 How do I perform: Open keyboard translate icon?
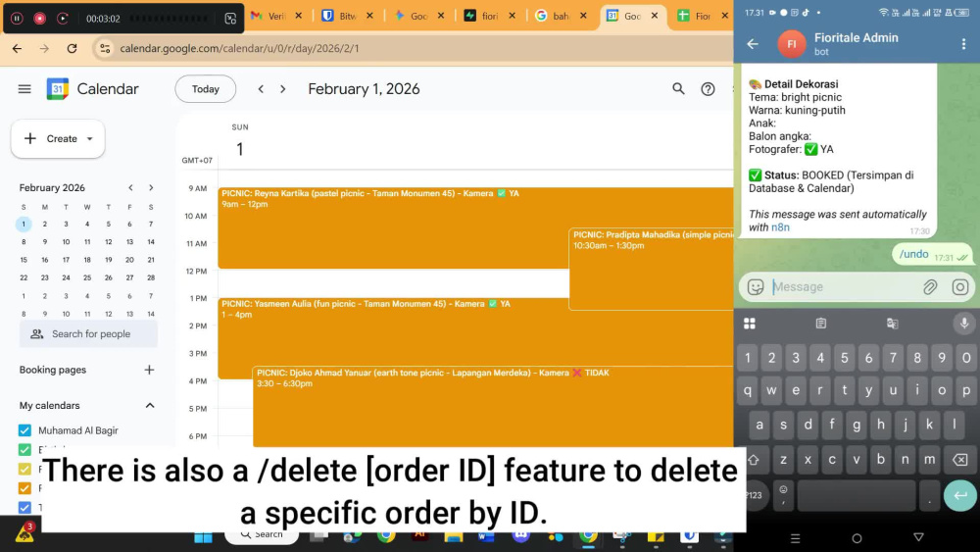click(x=893, y=324)
